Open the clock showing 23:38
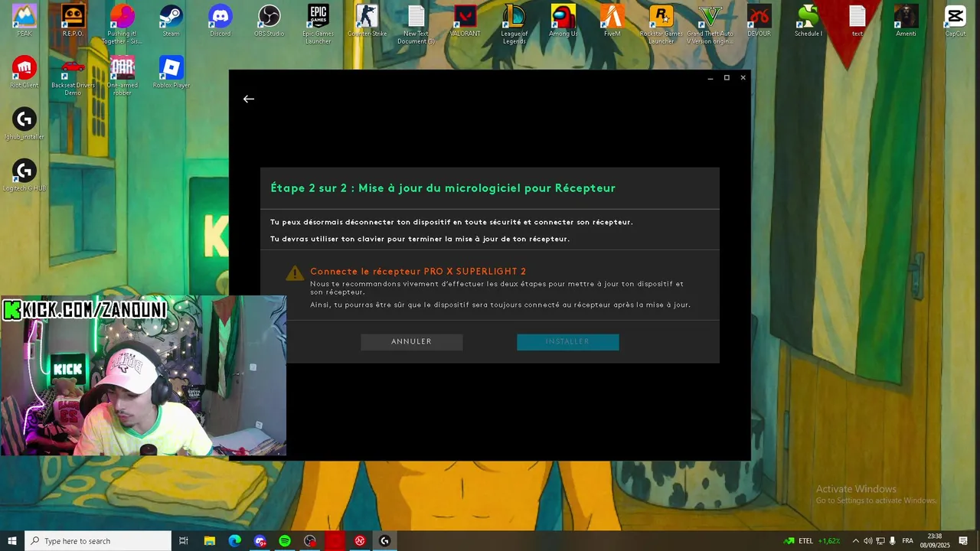 click(935, 541)
